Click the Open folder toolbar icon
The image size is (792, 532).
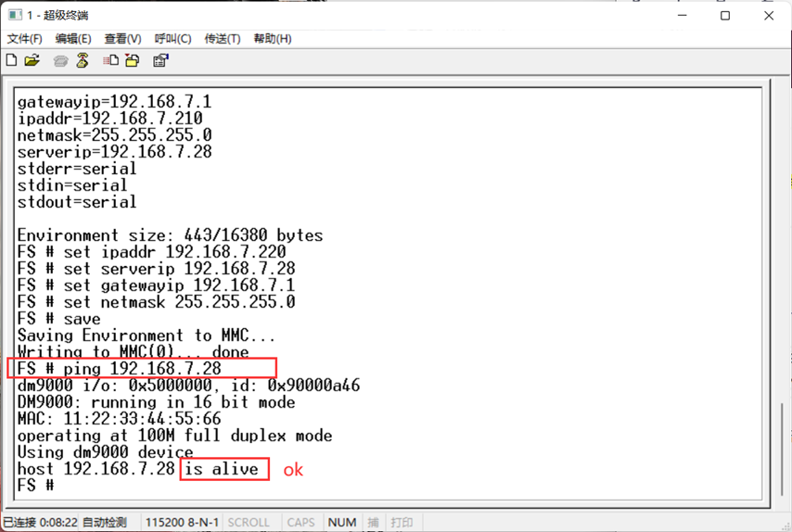32,60
